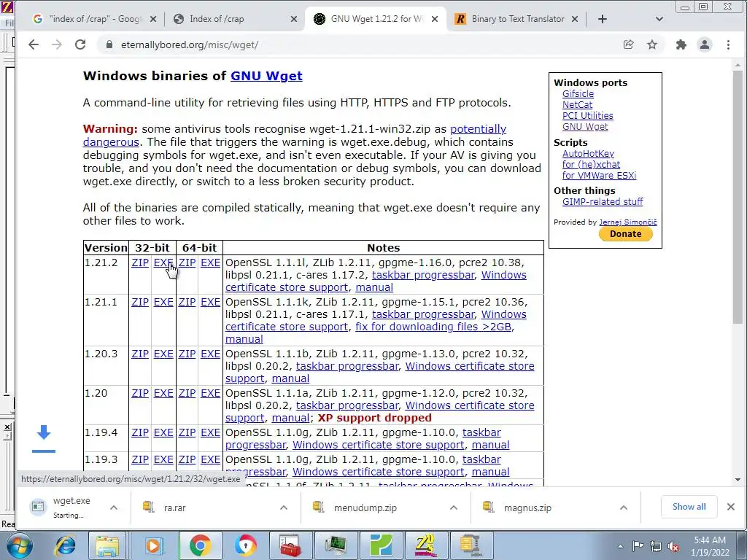Expand options for wget.exe download
Image resolution: width=747 pixels, height=560 pixels.
coord(113,507)
